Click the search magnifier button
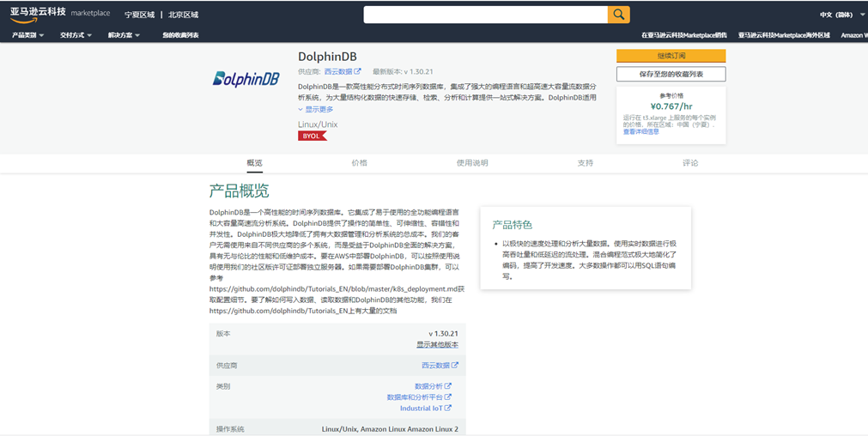The width and height of the screenshot is (868, 436). (618, 15)
